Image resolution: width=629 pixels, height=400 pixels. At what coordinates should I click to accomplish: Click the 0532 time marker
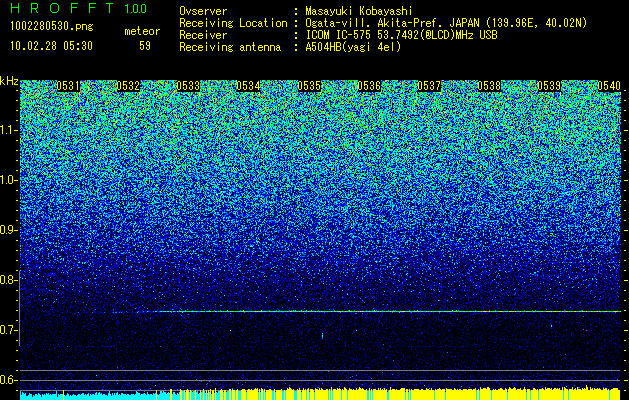click(x=128, y=86)
